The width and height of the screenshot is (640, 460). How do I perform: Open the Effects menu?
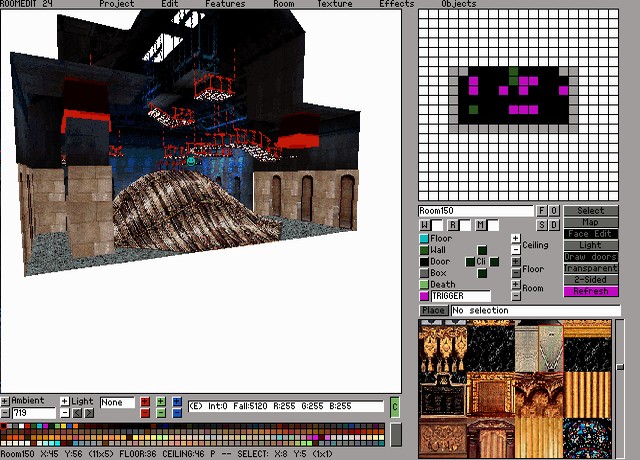coord(397,4)
